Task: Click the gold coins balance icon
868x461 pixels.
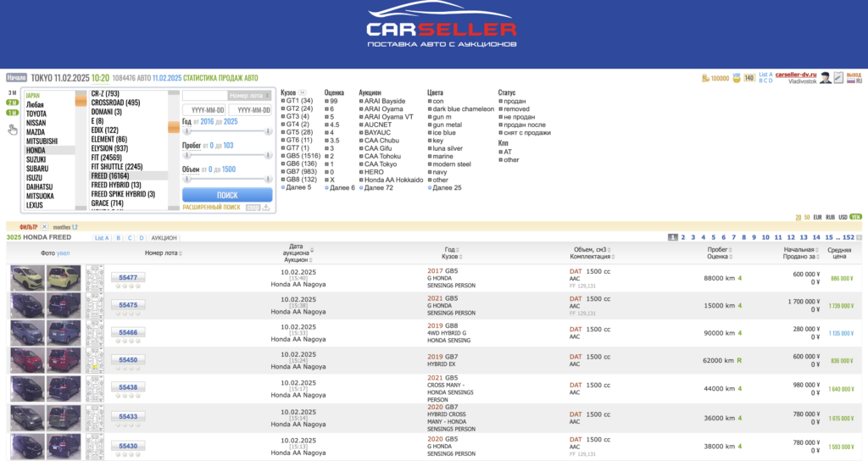Action: tap(705, 78)
